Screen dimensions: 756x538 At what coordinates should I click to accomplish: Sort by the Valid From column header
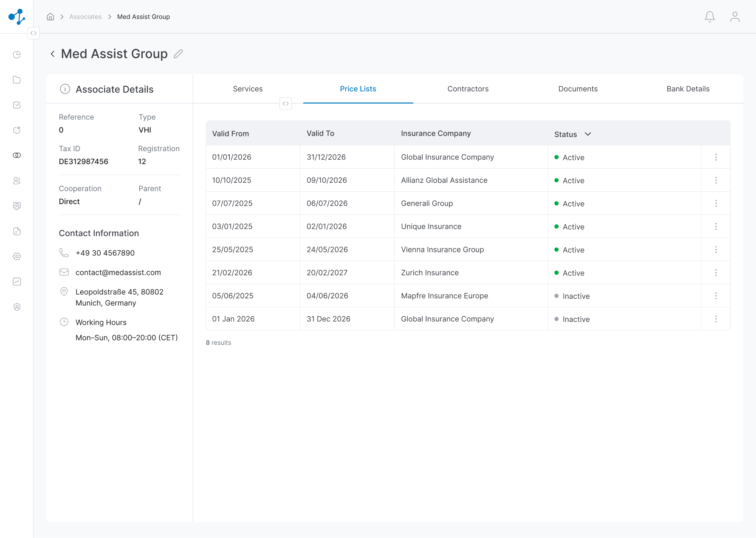pos(231,133)
